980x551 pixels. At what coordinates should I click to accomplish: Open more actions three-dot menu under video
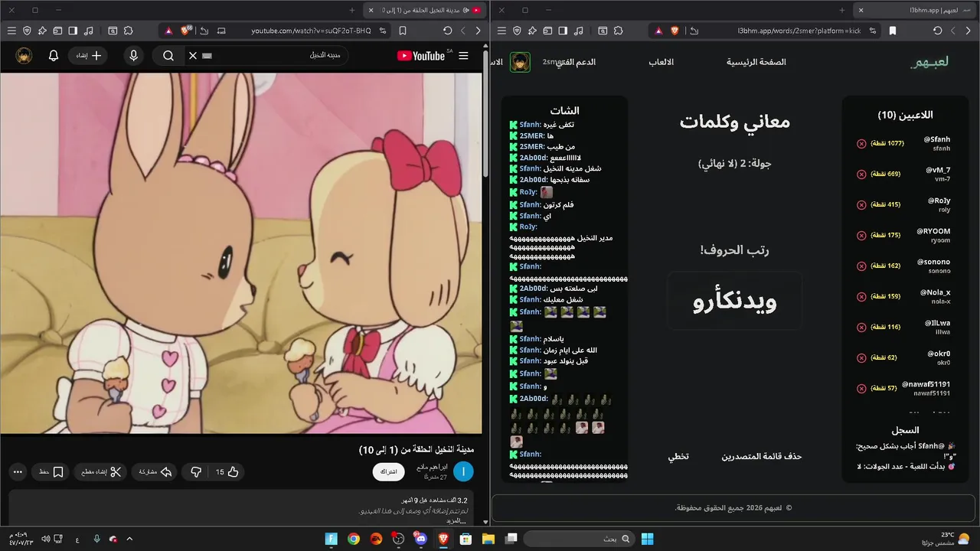[x=18, y=472]
